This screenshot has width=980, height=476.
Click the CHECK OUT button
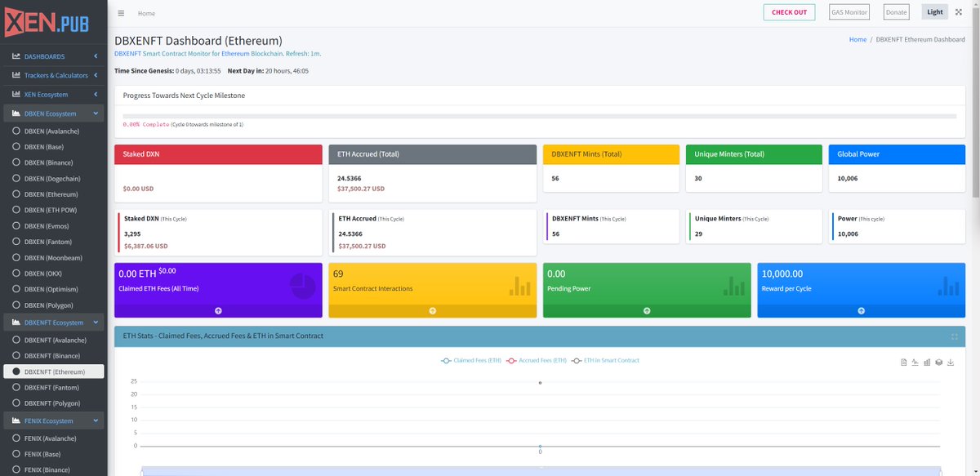tap(788, 11)
